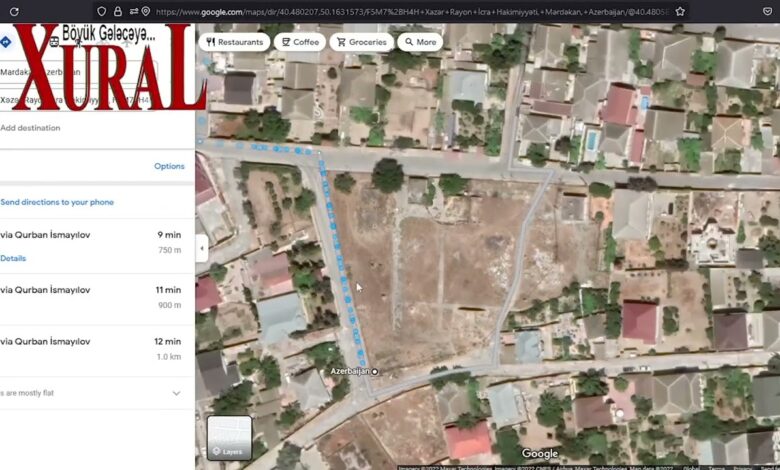Image resolution: width=780 pixels, height=470 pixels.
Task: Search nearby Groceries
Action: [362, 42]
